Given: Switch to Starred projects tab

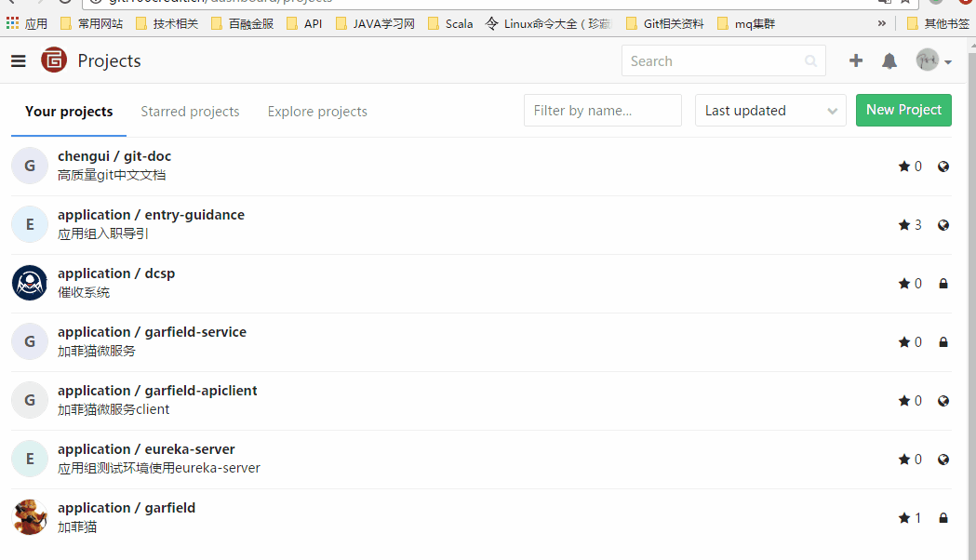Looking at the screenshot, I should (x=190, y=112).
